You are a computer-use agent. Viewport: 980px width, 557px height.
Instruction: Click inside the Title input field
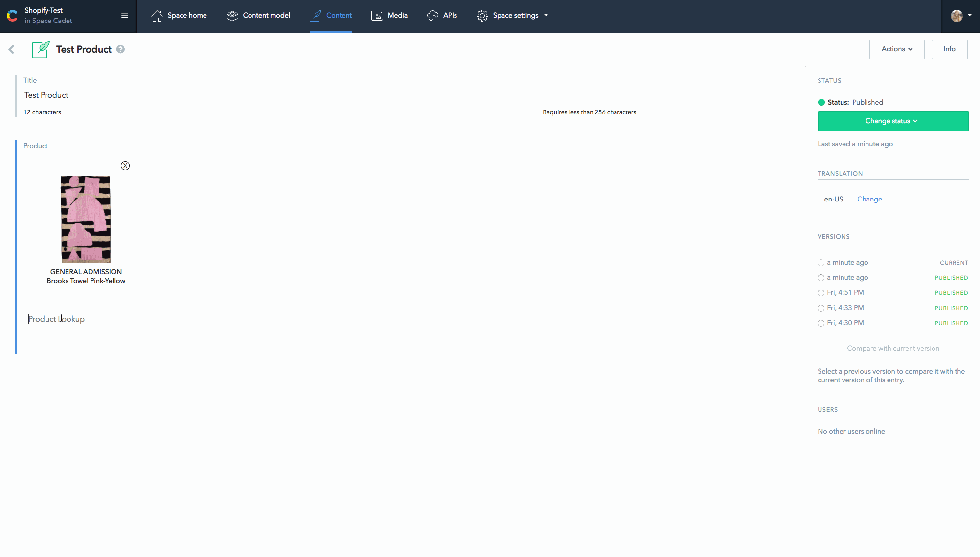(196, 95)
